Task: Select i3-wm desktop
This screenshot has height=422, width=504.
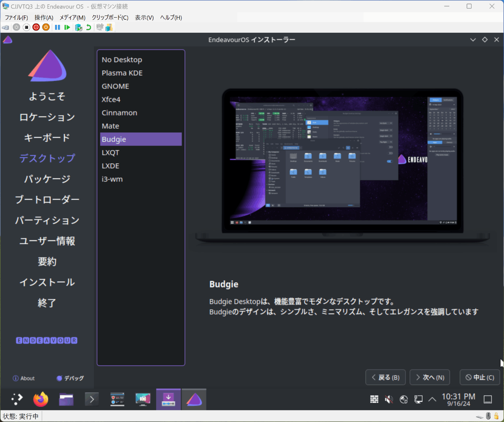Action: (x=141, y=179)
